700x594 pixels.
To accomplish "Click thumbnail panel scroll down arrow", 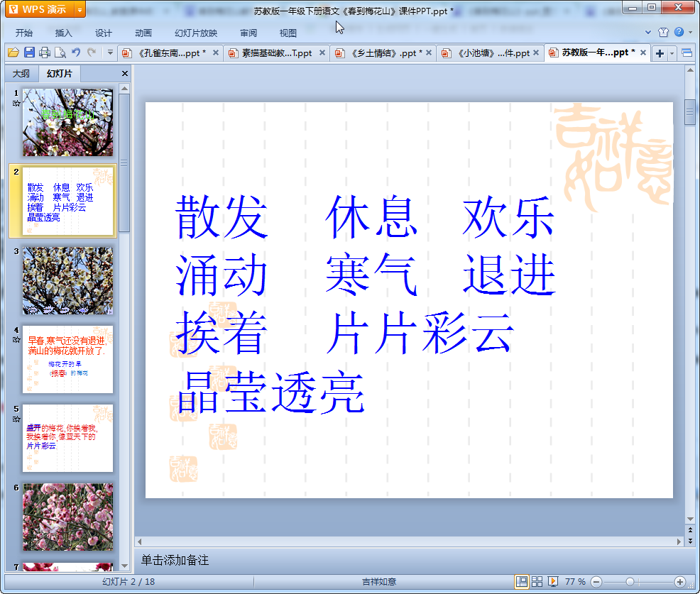I will point(124,566).
